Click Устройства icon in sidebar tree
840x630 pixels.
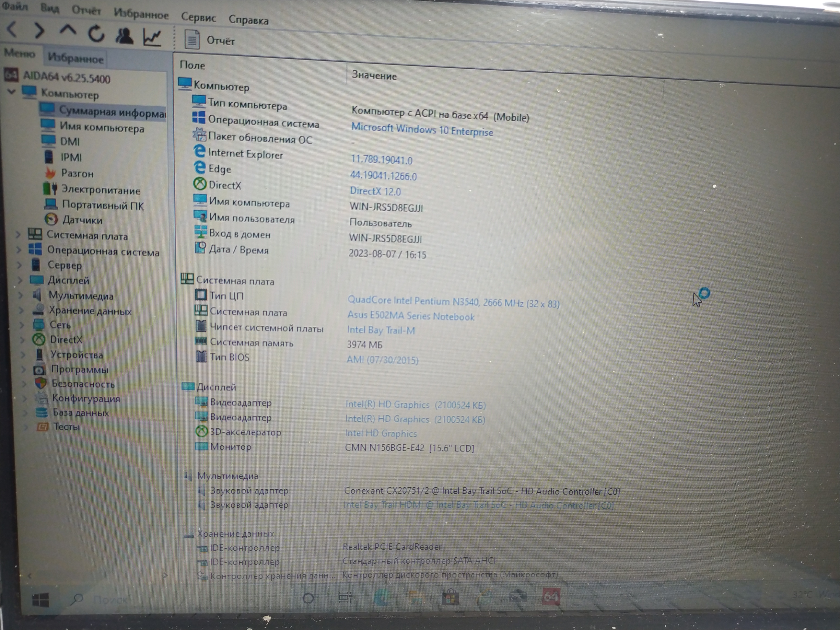[x=39, y=354]
